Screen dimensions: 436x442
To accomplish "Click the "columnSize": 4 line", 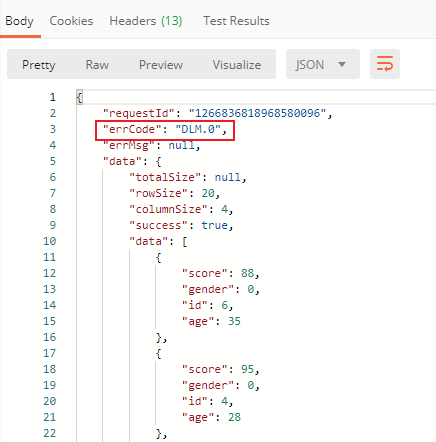I will [181, 209].
